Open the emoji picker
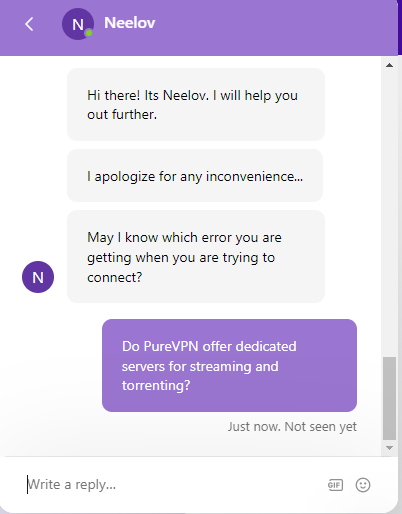The height and width of the screenshot is (514, 402). pos(363,485)
